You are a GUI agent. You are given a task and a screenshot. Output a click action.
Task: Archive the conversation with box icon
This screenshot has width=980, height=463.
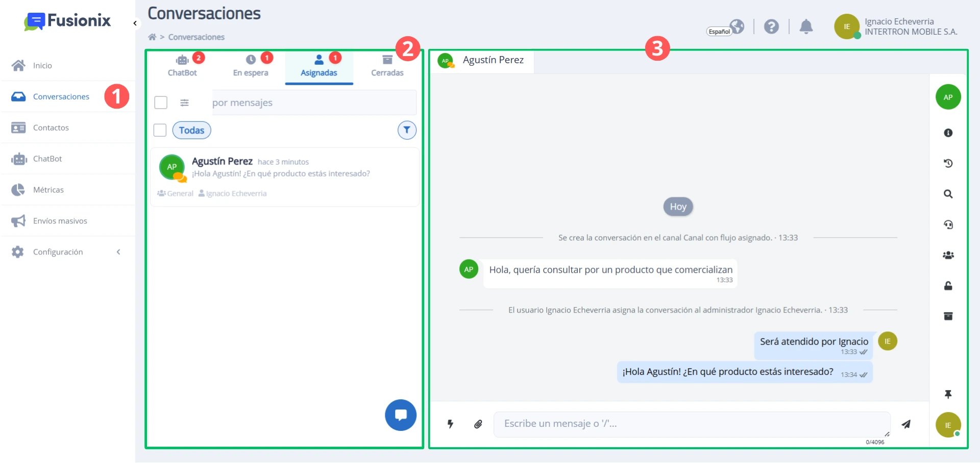point(948,316)
